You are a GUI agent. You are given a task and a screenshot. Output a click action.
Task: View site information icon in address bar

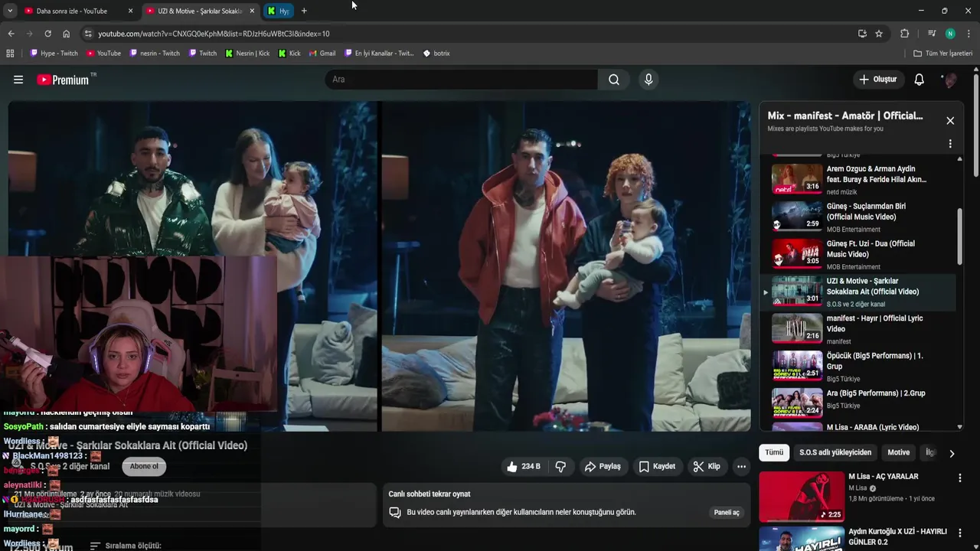tap(88, 34)
